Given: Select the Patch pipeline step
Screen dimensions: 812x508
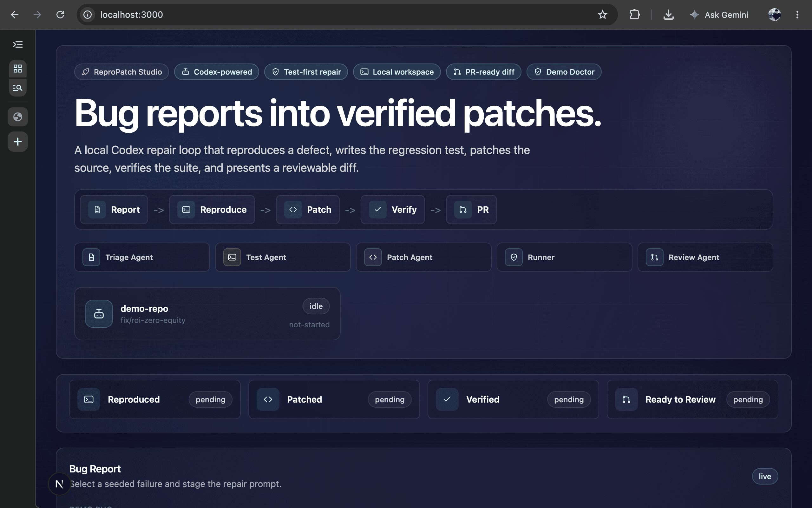Looking at the screenshot, I should (308, 210).
